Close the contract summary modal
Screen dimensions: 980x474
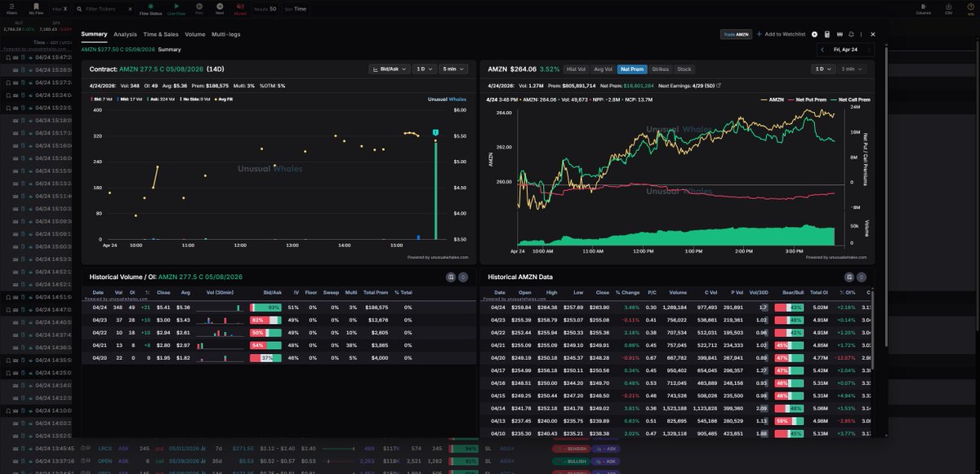872,34
